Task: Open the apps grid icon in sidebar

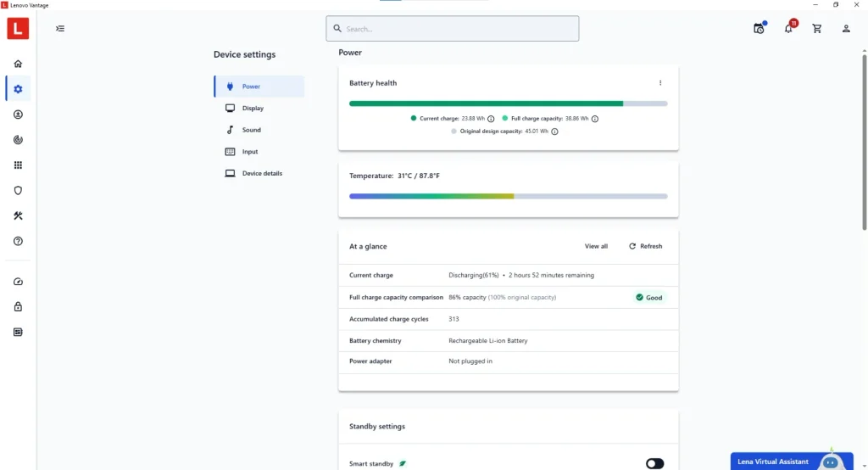Action: 18,165
